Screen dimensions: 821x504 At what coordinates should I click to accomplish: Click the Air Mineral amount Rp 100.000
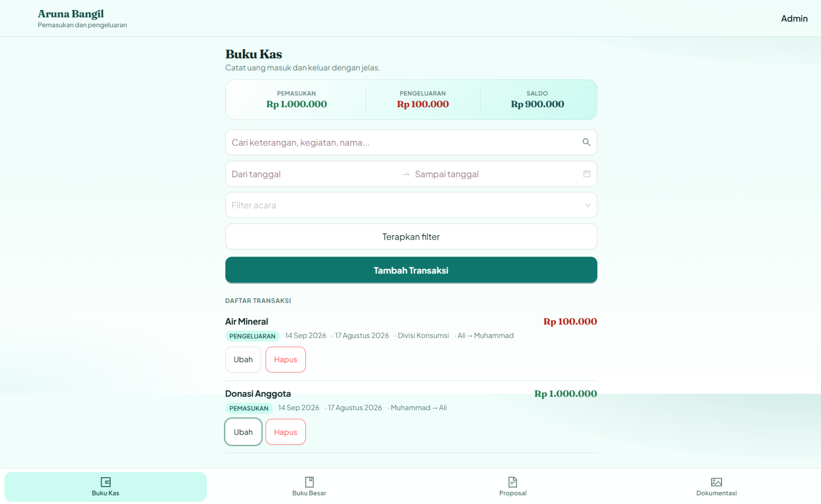pos(570,322)
